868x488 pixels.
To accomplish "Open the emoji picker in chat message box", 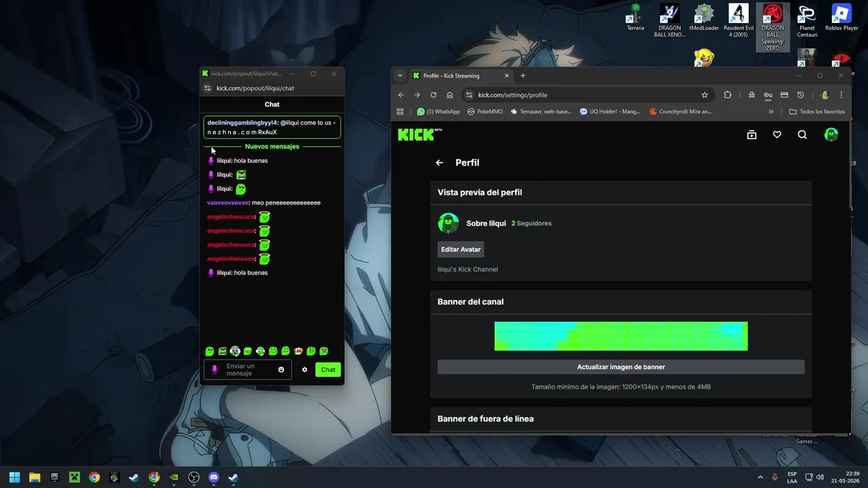I will tap(281, 369).
